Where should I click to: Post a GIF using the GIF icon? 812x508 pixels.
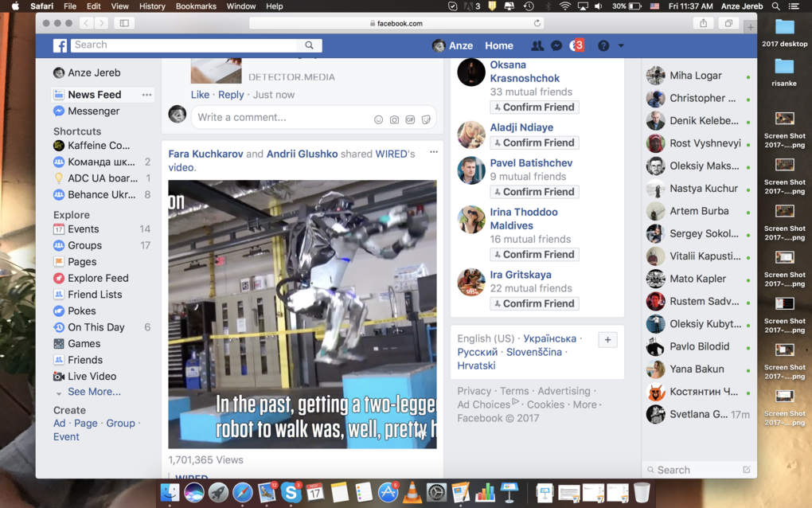click(x=410, y=119)
